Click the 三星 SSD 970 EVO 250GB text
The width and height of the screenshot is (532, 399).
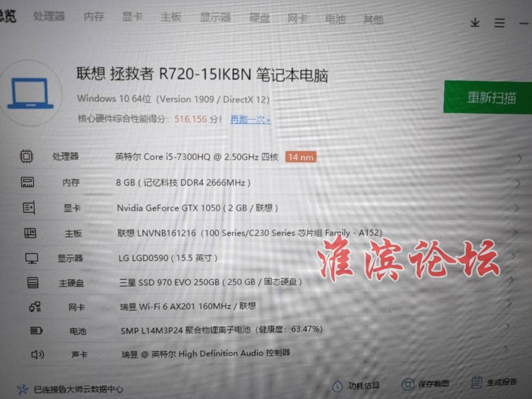tap(211, 282)
